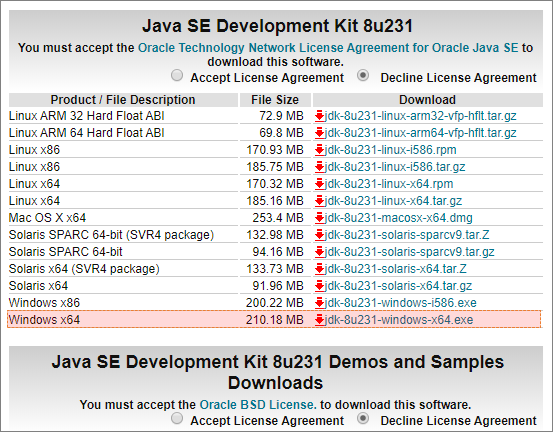Download jdk-8u231-linux-x64.tar.gz link
553x432 pixels.
click(x=393, y=201)
